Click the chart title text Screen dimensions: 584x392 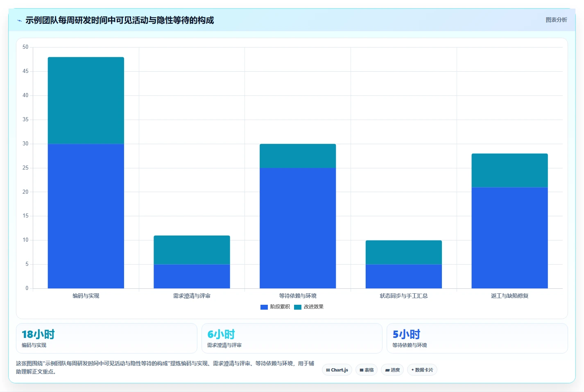tap(120, 20)
